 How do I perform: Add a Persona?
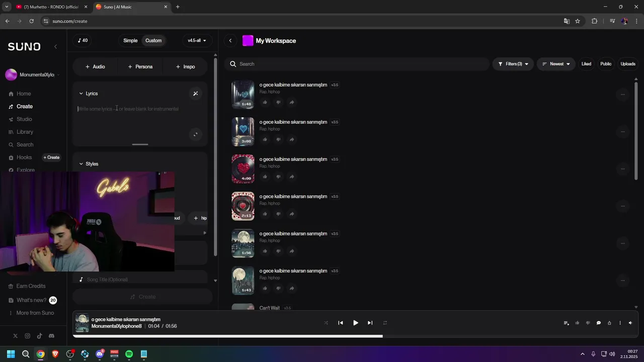tap(140, 66)
